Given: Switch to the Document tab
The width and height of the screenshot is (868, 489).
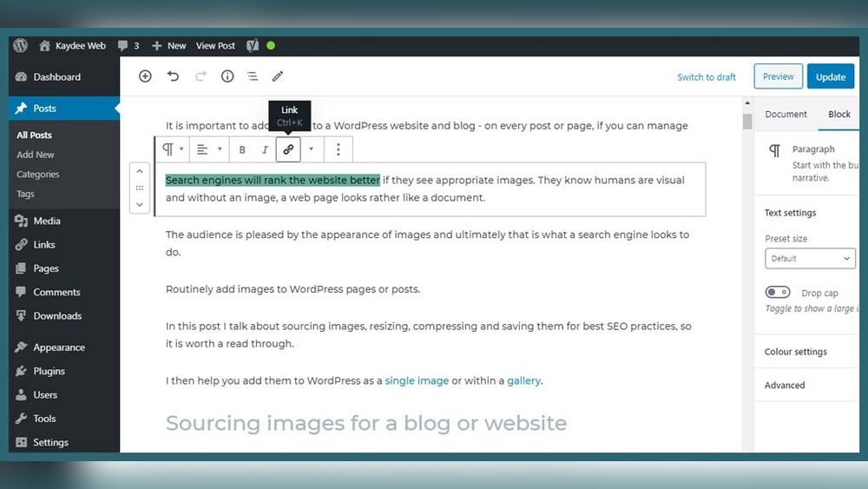Looking at the screenshot, I should (x=786, y=114).
